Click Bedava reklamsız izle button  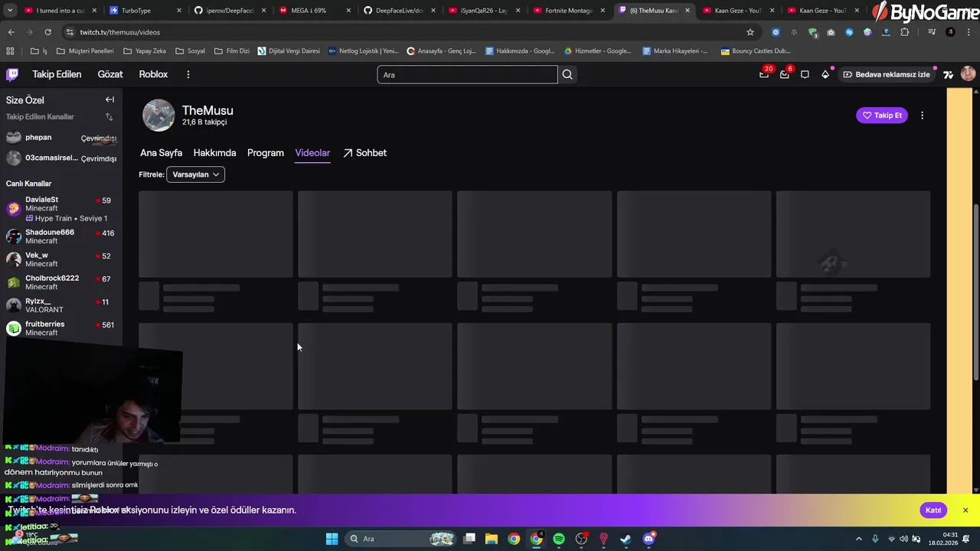point(887,74)
